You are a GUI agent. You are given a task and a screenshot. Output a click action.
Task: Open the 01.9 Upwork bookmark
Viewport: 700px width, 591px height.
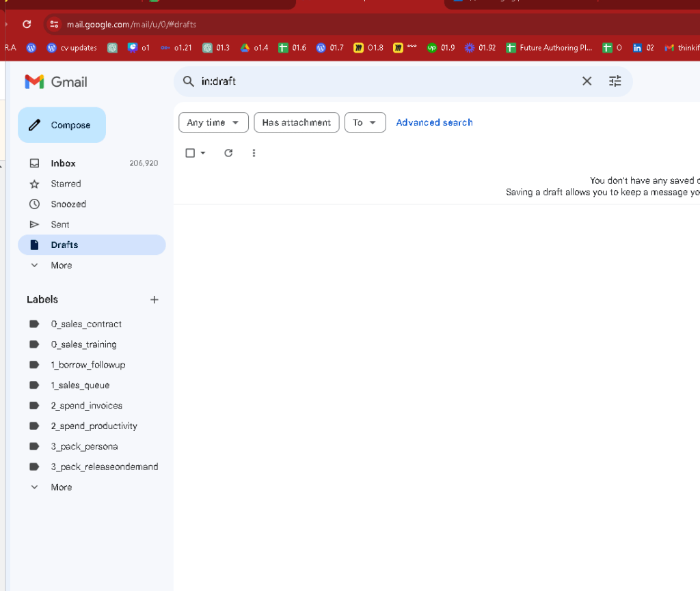441,48
